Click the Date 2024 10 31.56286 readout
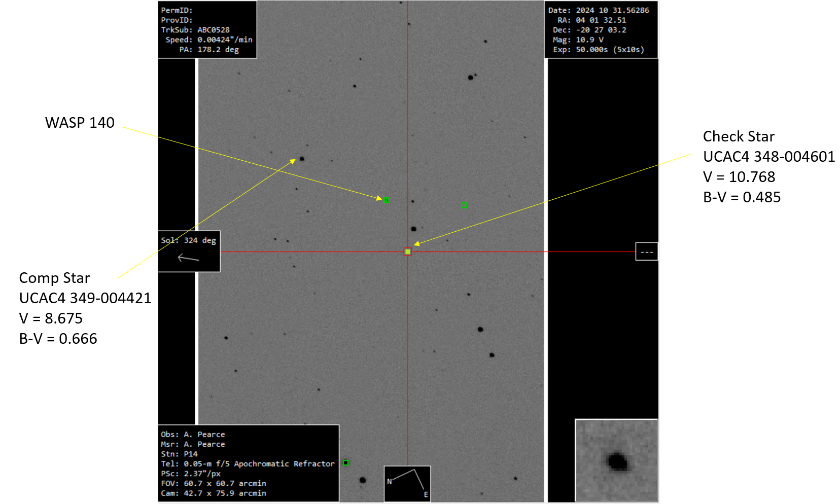 point(599,10)
